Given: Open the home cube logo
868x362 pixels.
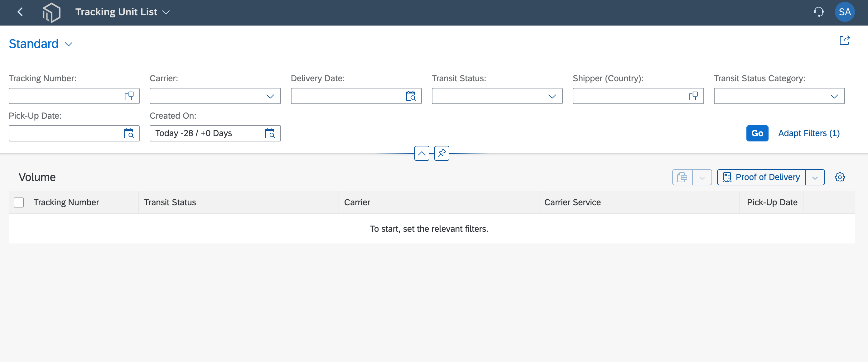Looking at the screenshot, I should tap(51, 12).
